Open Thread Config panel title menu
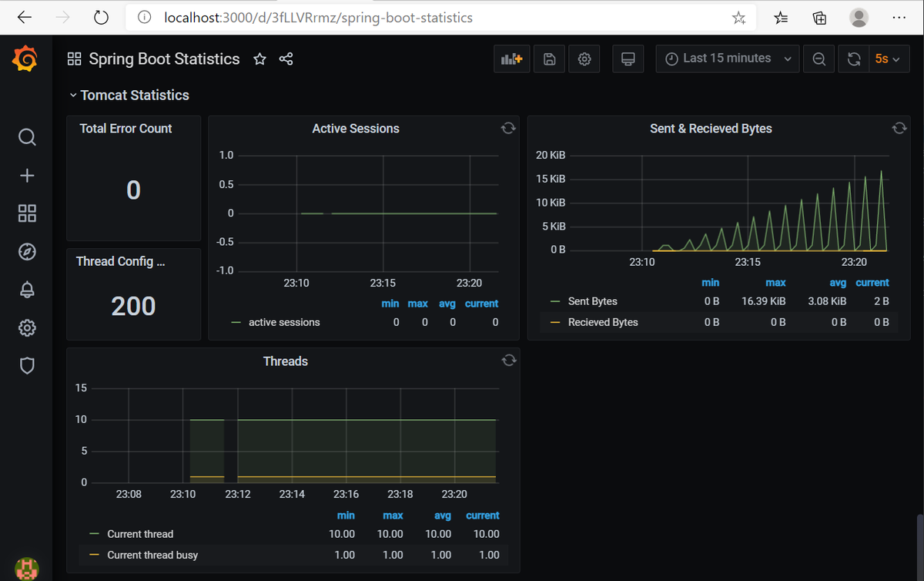The height and width of the screenshot is (581, 924). point(121,261)
